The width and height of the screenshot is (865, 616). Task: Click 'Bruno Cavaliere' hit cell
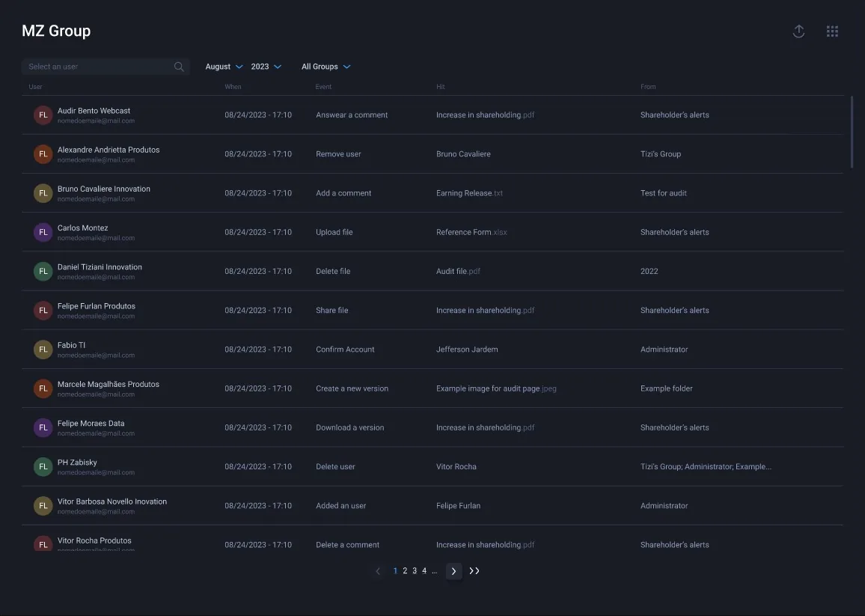(x=463, y=154)
